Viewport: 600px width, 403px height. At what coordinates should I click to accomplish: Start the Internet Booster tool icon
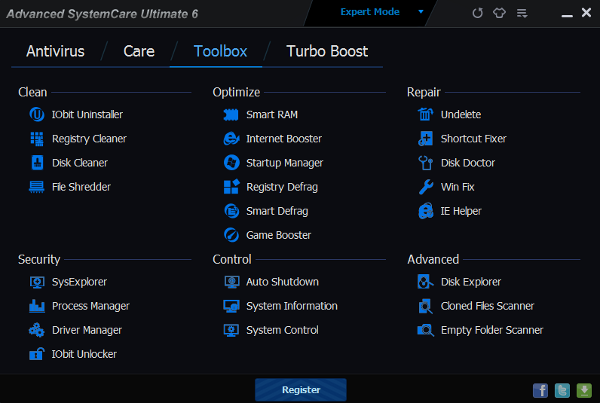(230, 138)
